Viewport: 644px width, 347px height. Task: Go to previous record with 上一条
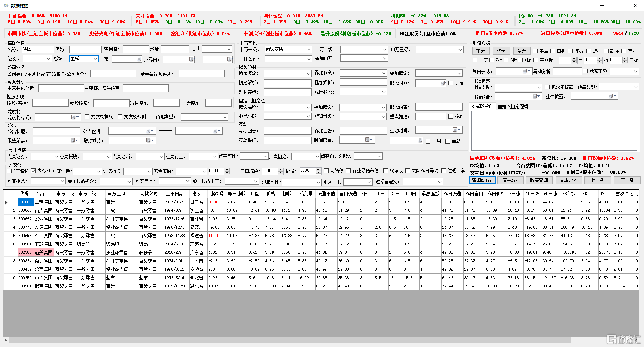(597, 180)
